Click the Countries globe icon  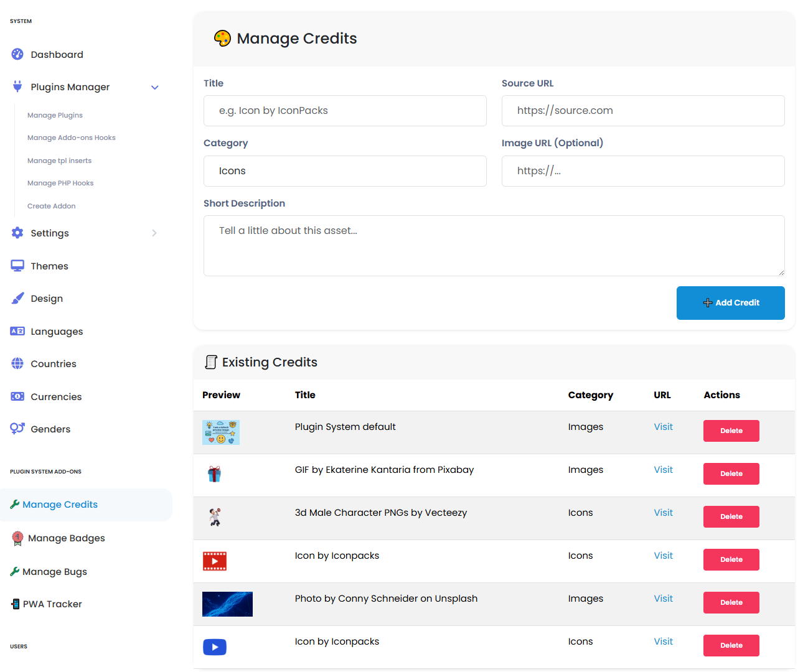click(17, 363)
